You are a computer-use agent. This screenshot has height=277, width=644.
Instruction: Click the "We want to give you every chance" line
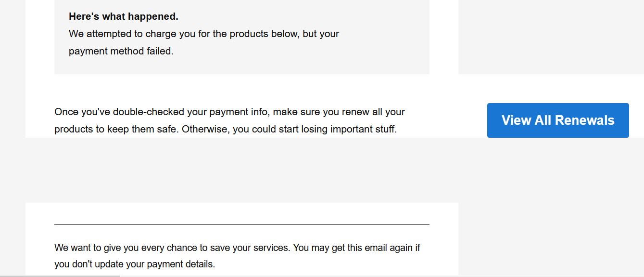(238, 248)
